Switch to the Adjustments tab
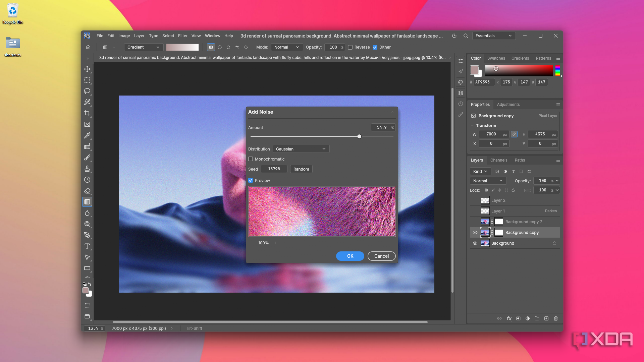644x362 pixels. click(508, 105)
